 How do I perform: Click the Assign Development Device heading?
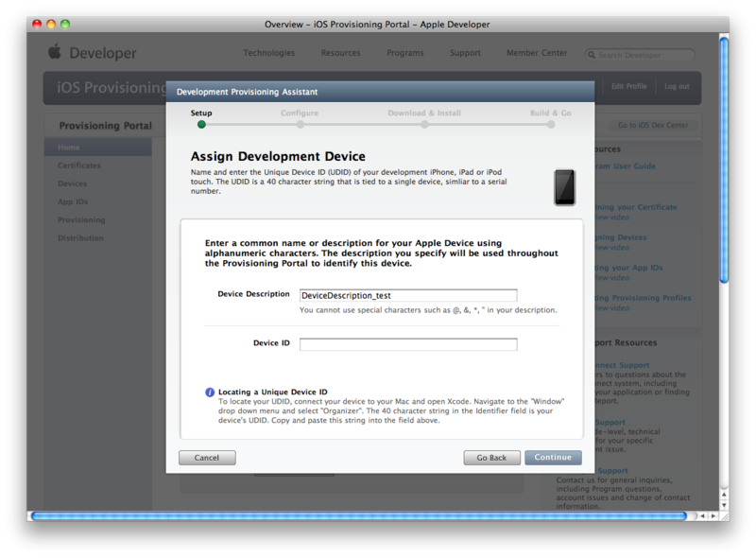(278, 156)
